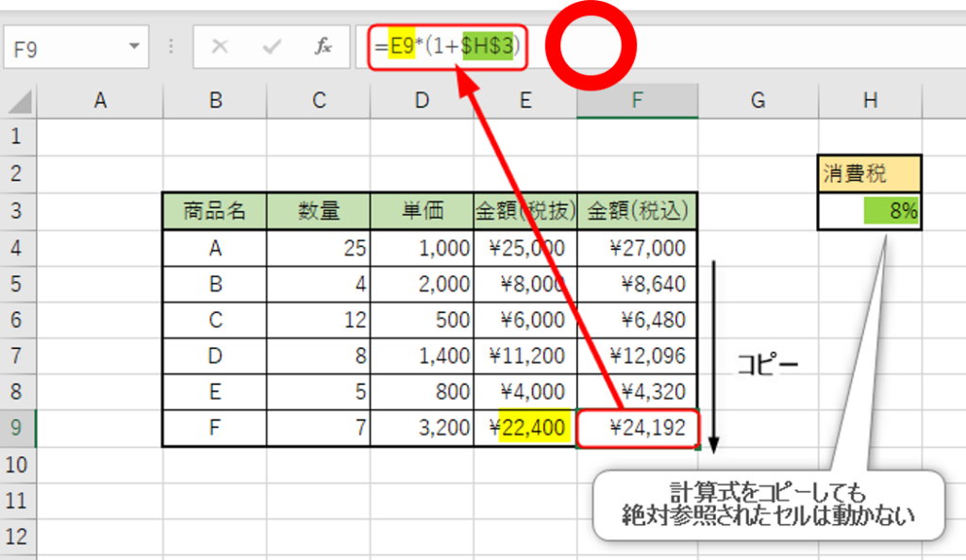Image resolution: width=966 pixels, height=560 pixels.
Task: Click the 金額(税込) header cell
Action: coord(637,211)
